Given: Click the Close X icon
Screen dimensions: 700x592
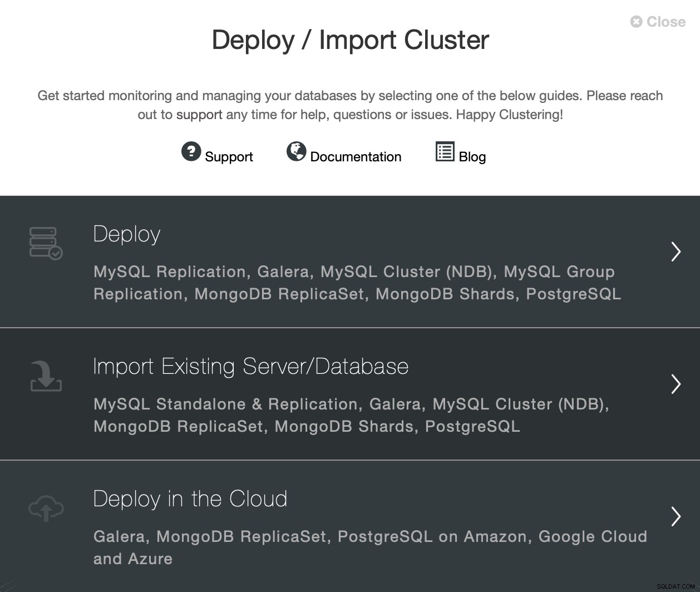Looking at the screenshot, I should tap(636, 22).
